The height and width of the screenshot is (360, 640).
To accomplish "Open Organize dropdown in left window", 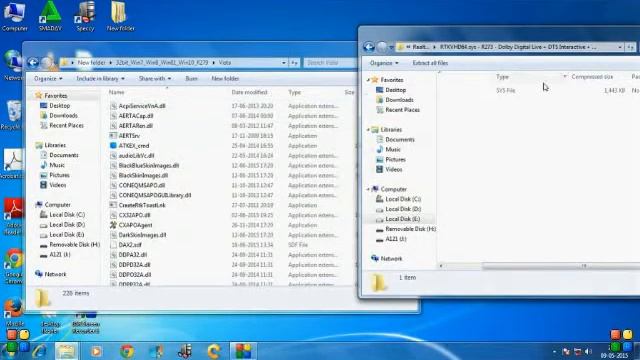I will [x=48, y=78].
